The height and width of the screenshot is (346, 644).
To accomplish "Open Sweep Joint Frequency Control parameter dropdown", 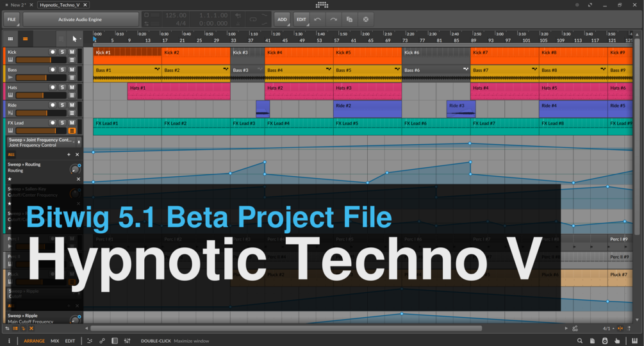I will 42,142.
